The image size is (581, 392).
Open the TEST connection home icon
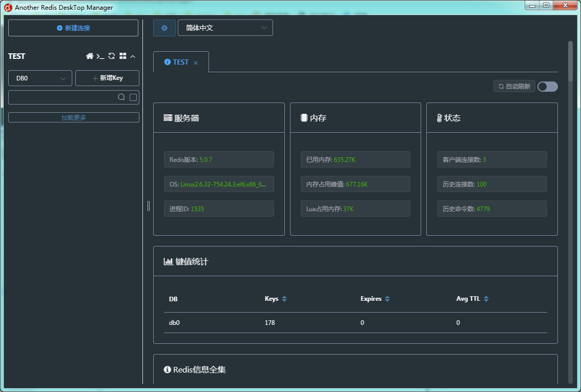tap(89, 56)
